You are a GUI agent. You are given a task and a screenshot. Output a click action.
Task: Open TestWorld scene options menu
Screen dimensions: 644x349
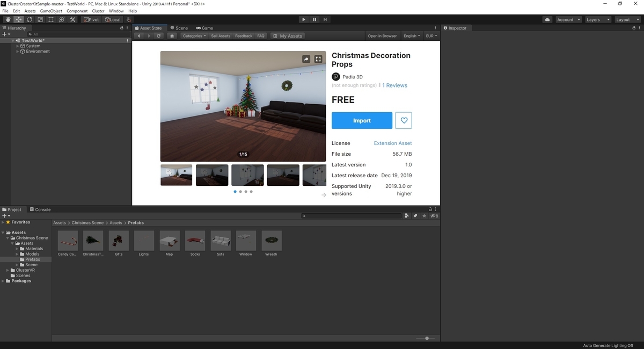pyautogui.click(x=127, y=41)
